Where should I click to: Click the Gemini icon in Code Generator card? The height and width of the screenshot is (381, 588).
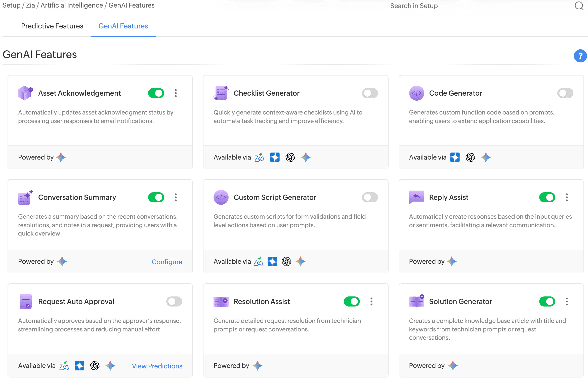(486, 157)
